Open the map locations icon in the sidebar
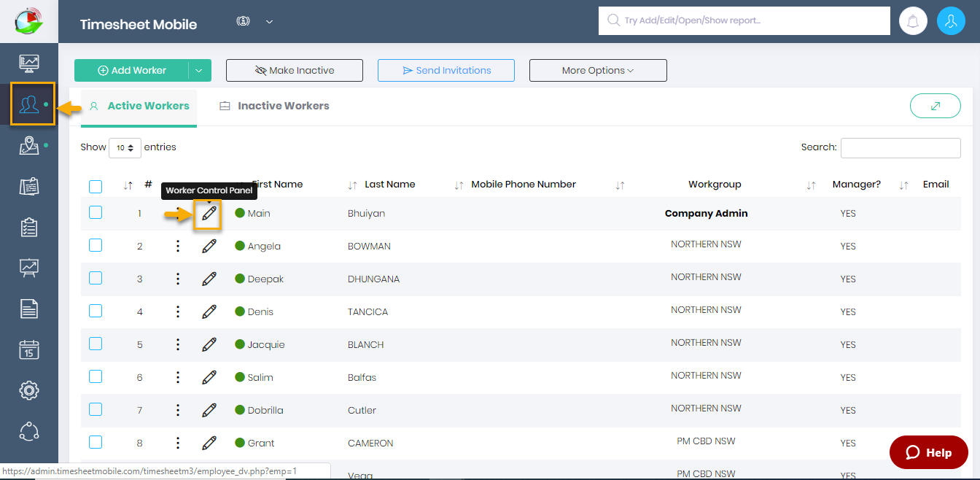This screenshot has width=980, height=480. [29, 146]
